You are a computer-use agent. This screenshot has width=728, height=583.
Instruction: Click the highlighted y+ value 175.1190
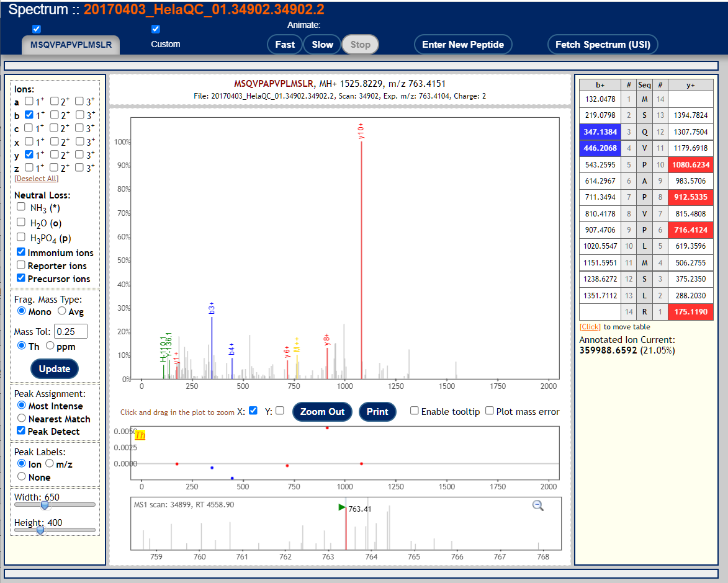tap(691, 312)
